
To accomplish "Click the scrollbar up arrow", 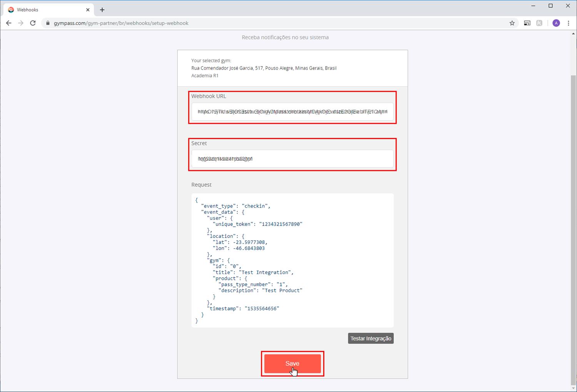I will (574, 34).
